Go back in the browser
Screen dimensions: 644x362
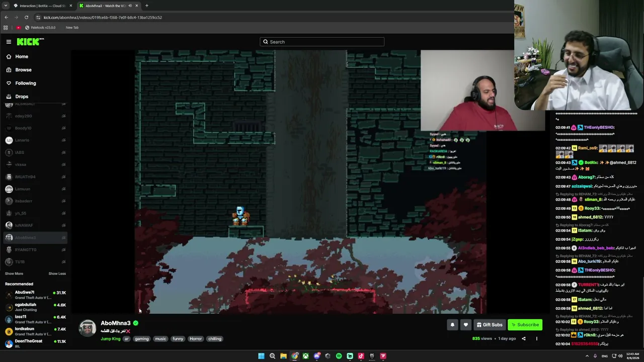[6, 17]
